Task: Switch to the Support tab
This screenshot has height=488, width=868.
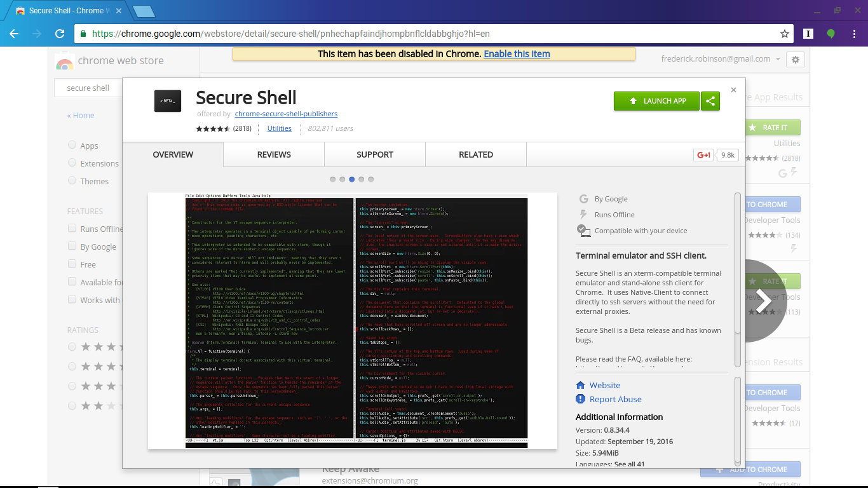Action: pos(375,154)
